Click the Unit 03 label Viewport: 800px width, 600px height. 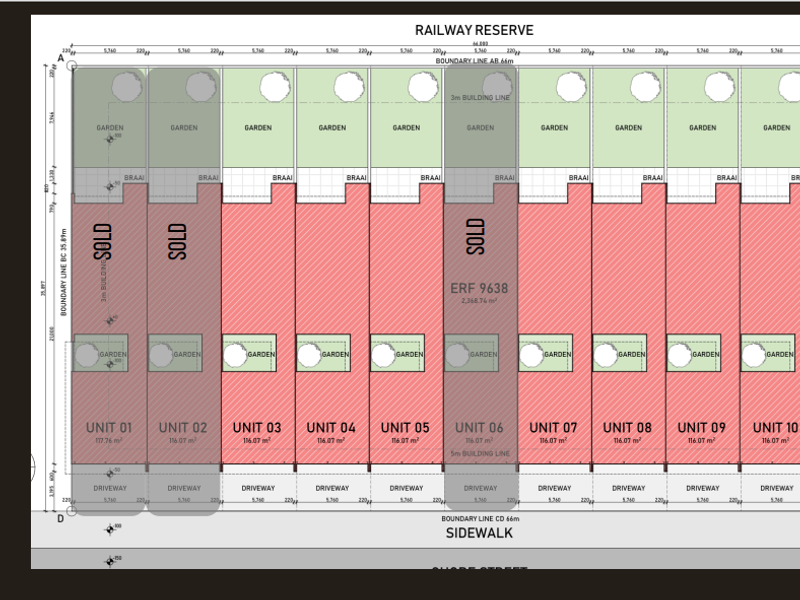258,428
